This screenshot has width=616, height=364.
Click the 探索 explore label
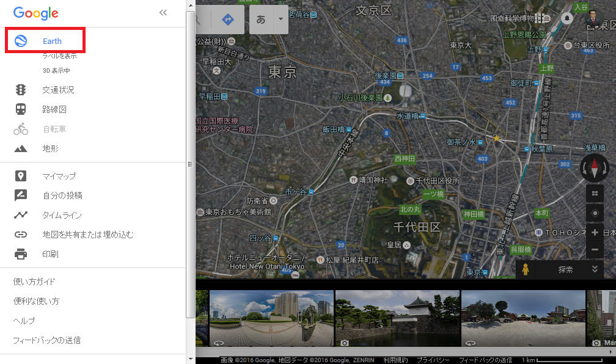(565, 270)
